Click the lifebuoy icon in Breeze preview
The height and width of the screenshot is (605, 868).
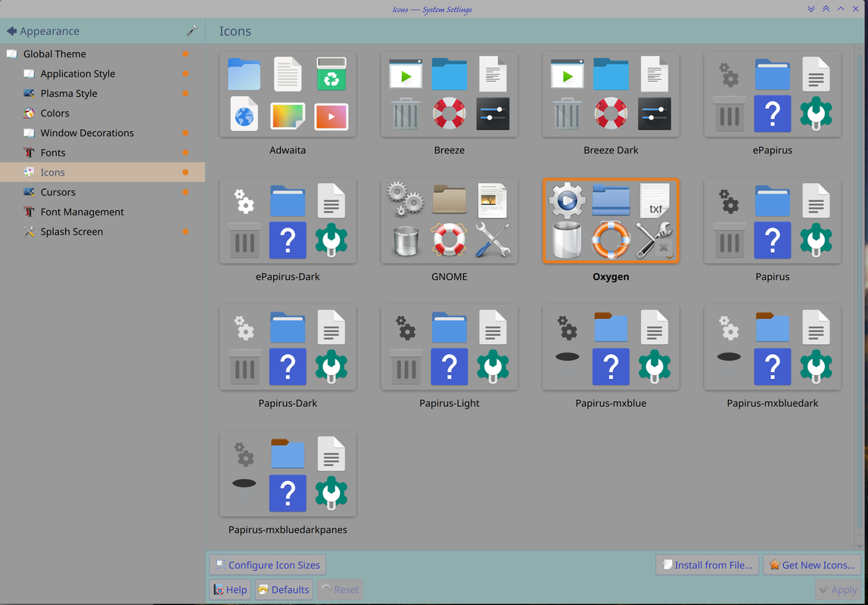pos(449,113)
